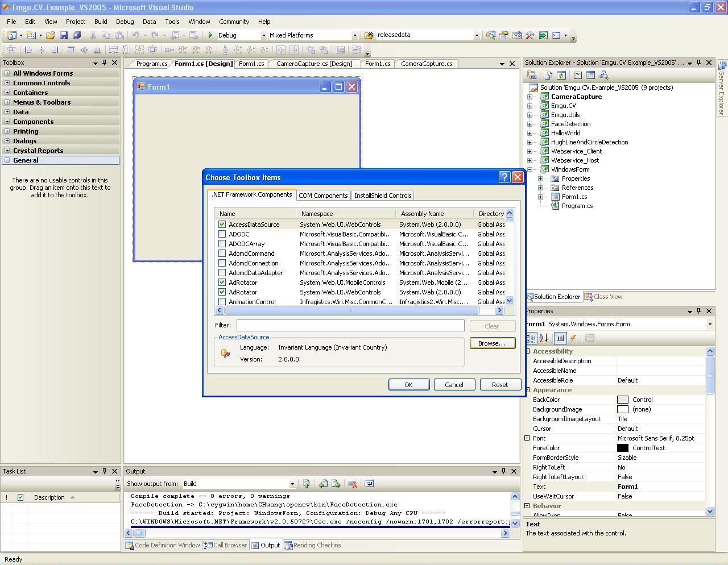The width and height of the screenshot is (728, 565).
Task: Click the Cancel button in dialog
Action: 454,385
